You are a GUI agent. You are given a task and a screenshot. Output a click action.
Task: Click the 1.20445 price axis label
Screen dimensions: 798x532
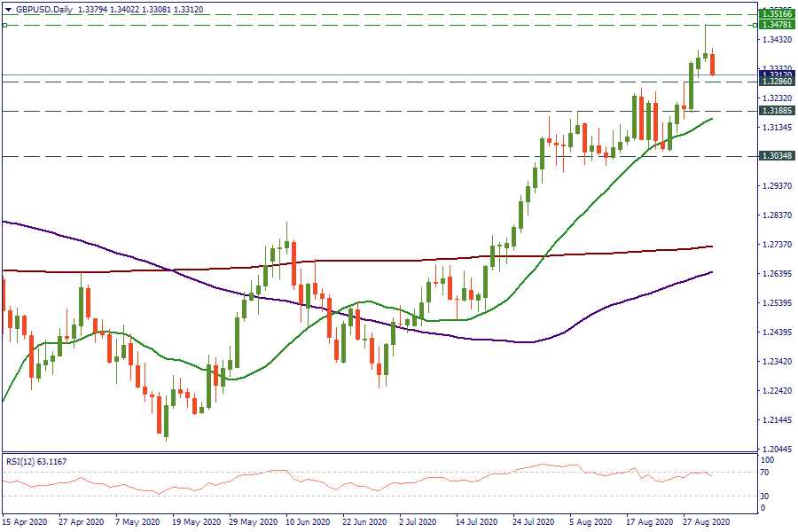tap(777, 450)
